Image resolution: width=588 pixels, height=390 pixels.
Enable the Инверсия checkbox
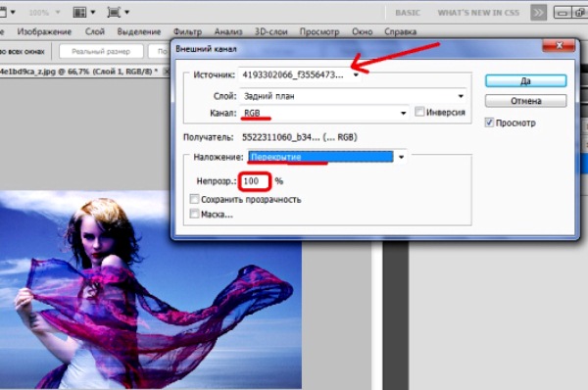[x=419, y=112]
